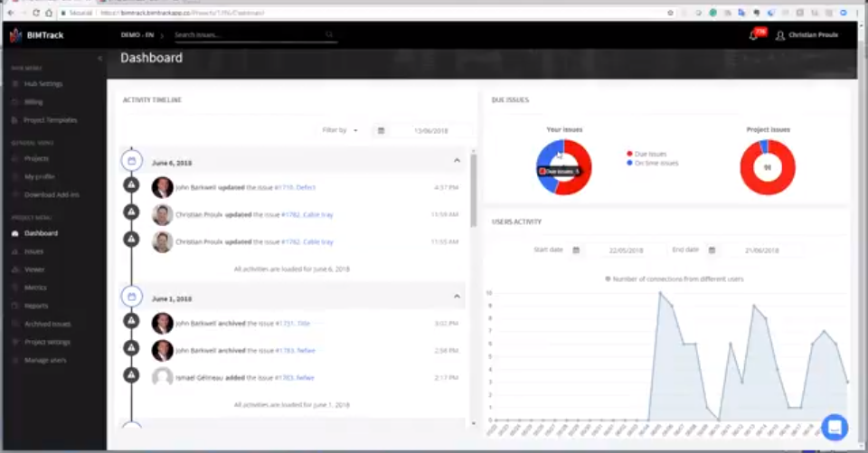Viewport: 868px width, 453px height.
Task: Collapse the June 6, 2018 activity group
Action: click(457, 161)
